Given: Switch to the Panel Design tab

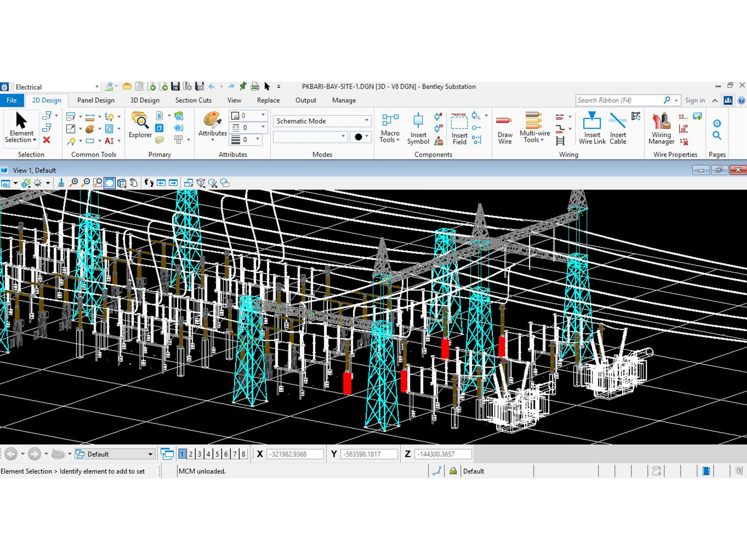Looking at the screenshot, I should [x=96, y=100].
